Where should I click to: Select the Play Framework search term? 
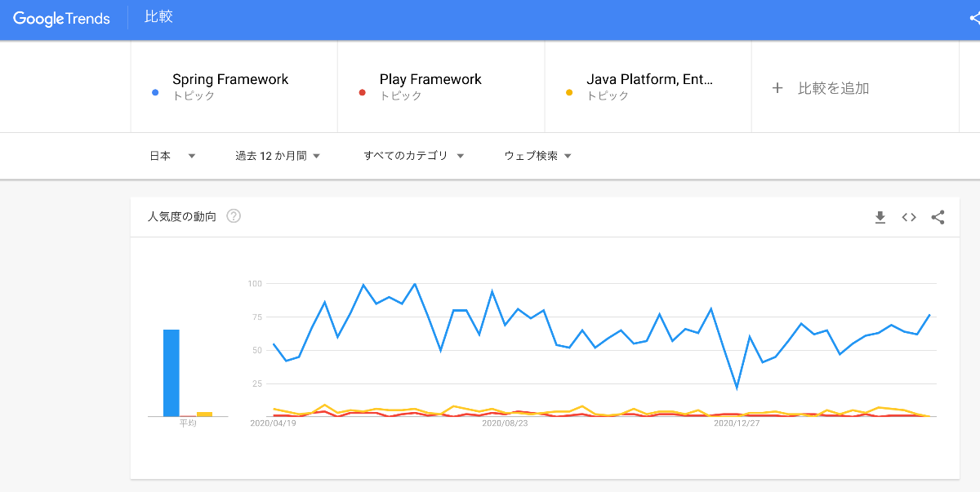coord(430,80)
